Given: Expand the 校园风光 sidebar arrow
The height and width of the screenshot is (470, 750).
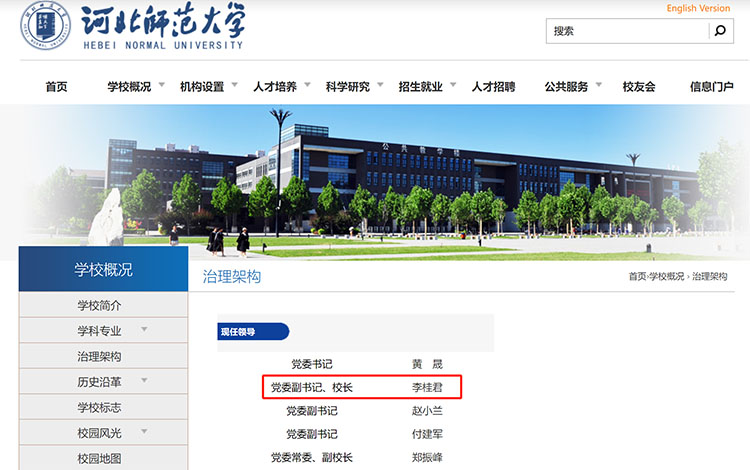Looking at the screenshot, I should (145, 432).
